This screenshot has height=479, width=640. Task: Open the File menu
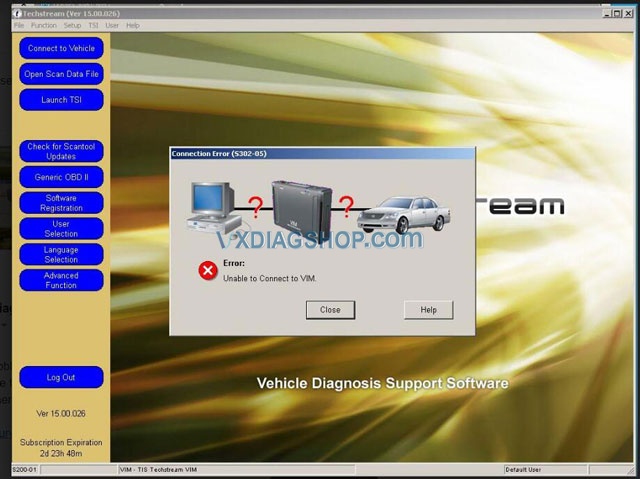(19, 25)
